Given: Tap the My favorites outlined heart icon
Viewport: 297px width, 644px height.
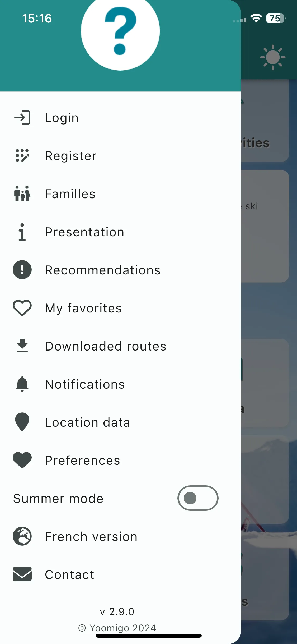Looking at the screenshot, I should [x=22, y=308].
